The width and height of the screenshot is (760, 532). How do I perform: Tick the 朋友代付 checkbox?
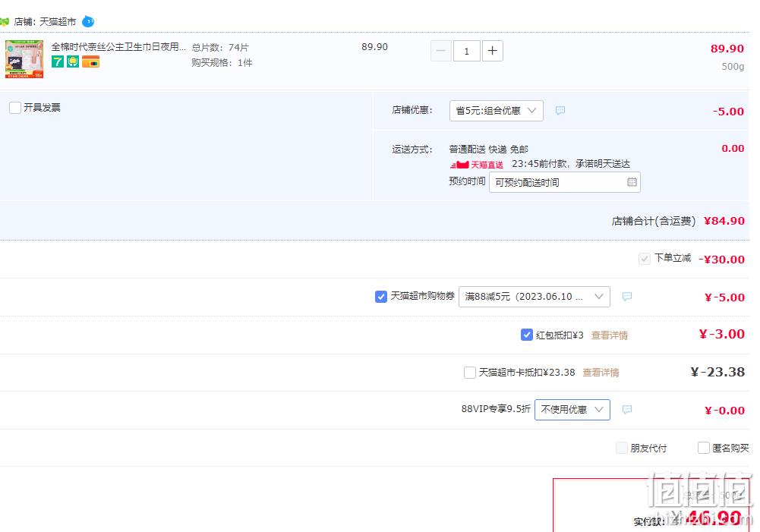[x=621, y=448]
